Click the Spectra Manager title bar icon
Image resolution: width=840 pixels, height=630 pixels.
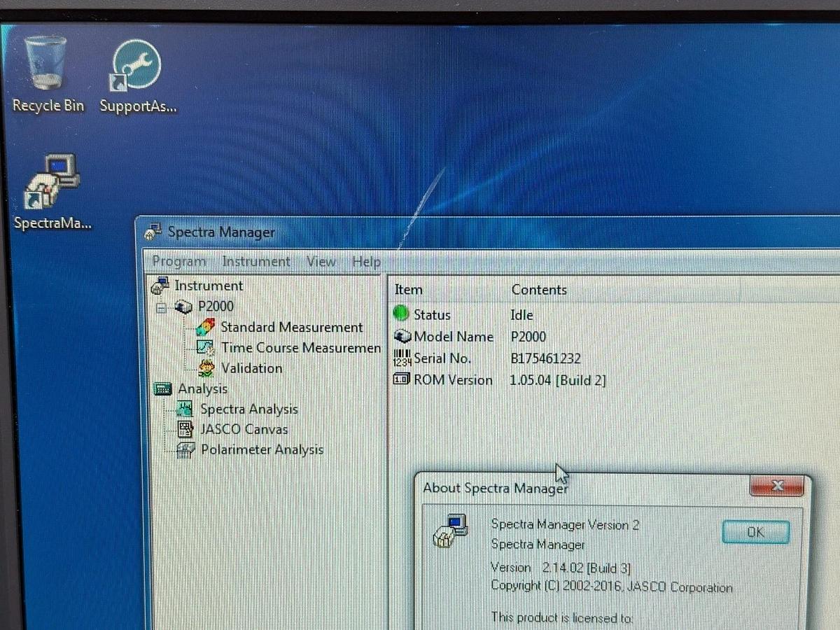click(x=153, y=232)
